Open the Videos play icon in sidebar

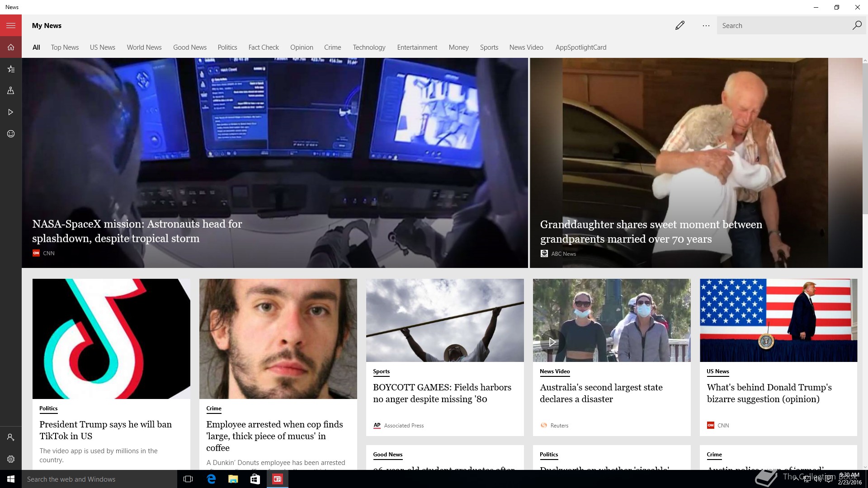point(11,112)
